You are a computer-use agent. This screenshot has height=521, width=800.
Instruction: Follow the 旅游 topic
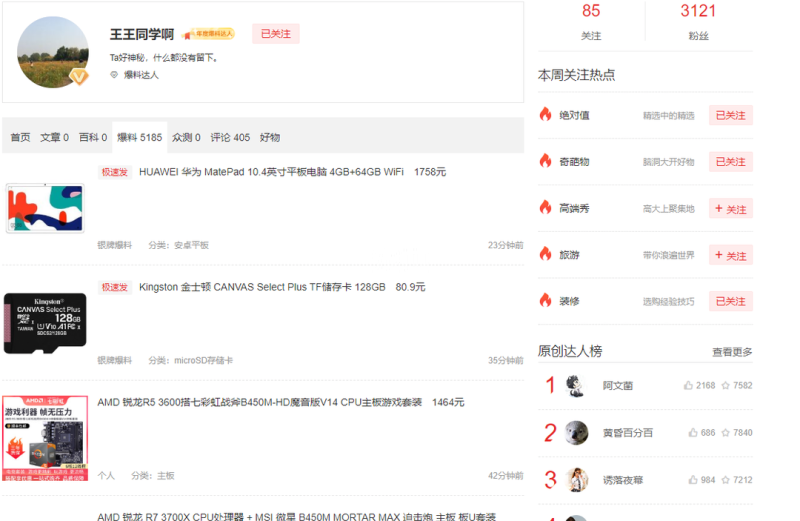pos(730,256)
